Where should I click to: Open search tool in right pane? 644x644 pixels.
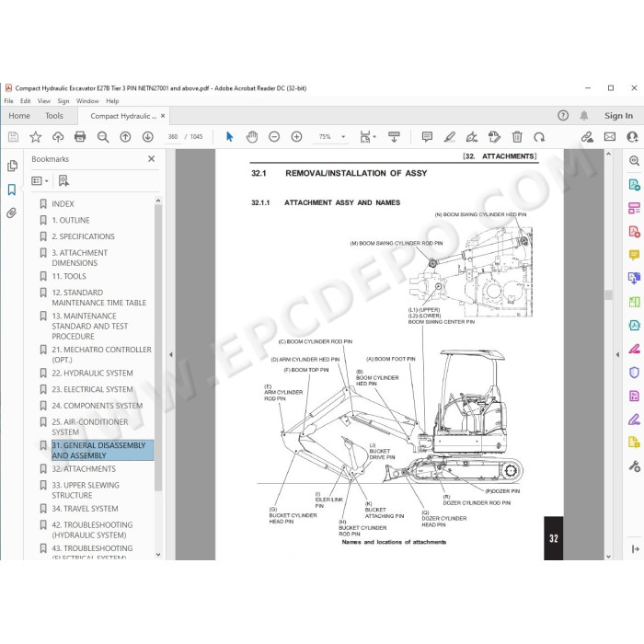click(634, 161)
